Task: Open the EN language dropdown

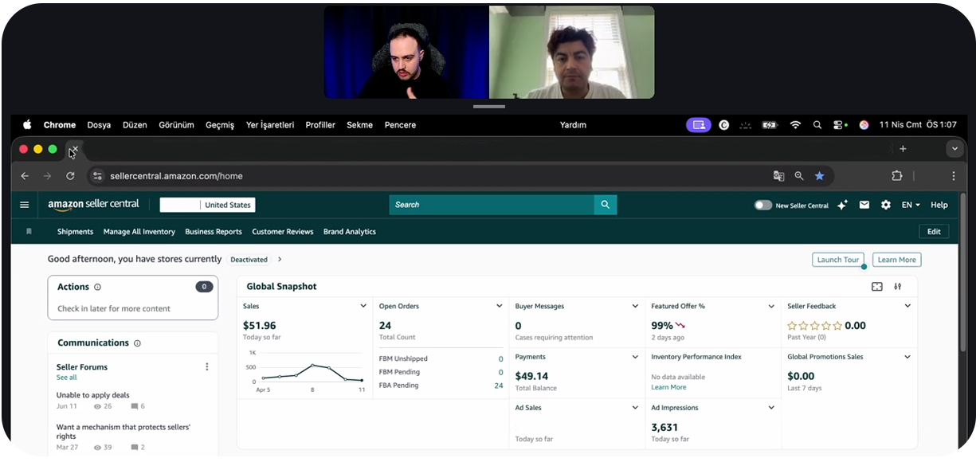Action: (911, 205)
